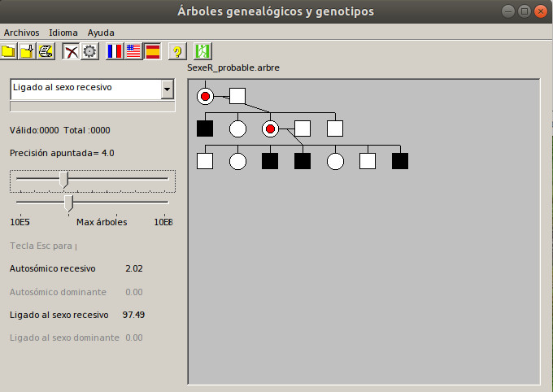Screen dimensions: 553x392
Task: Open help with the yellow question mark icon
Action: tap(176, 51)
